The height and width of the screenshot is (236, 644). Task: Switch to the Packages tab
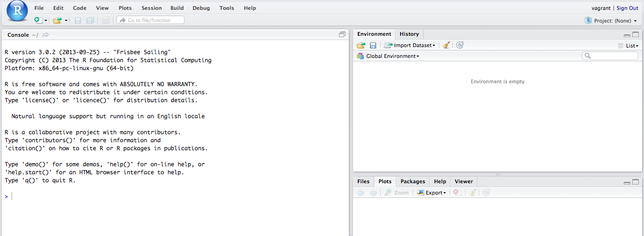point(413,181)
